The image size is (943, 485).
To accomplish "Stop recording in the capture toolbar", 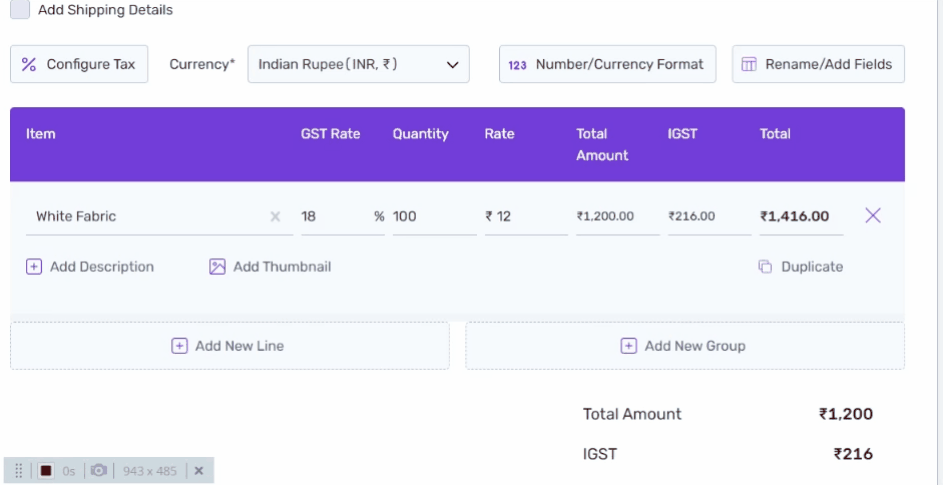I will [x=46, y=471].
